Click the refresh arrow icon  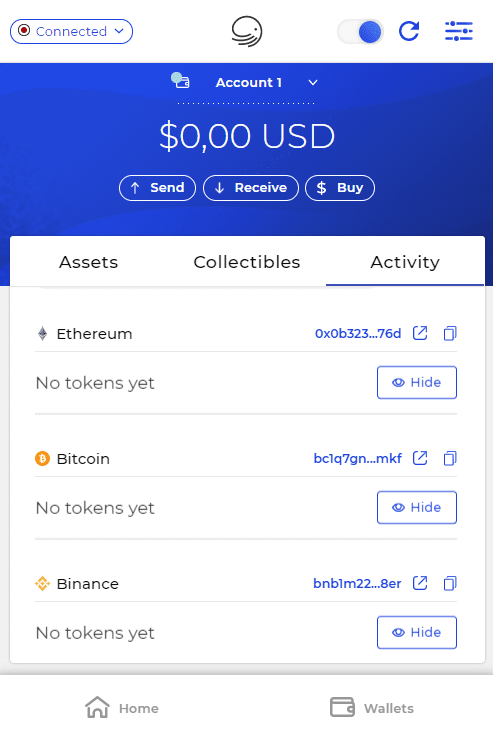coord(409,31)
